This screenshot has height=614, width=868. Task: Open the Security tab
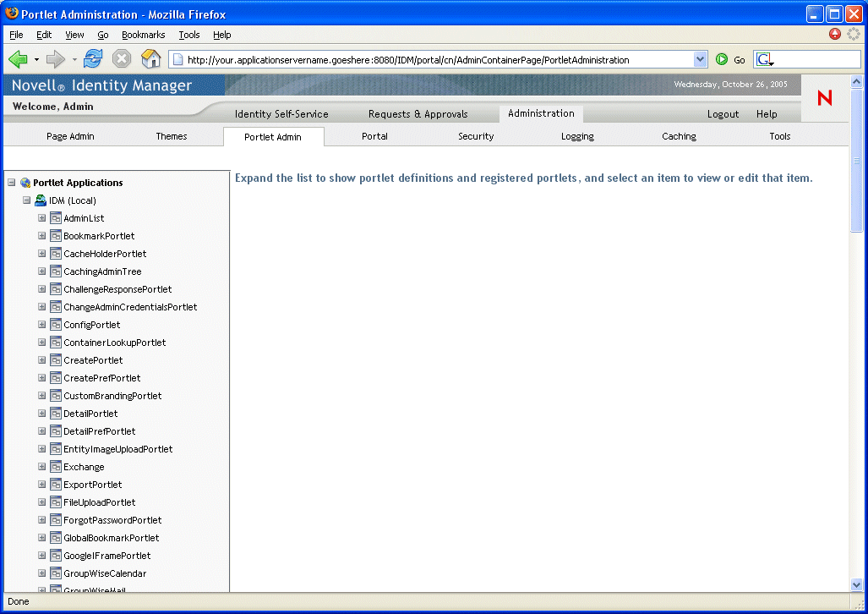[476, 136]
